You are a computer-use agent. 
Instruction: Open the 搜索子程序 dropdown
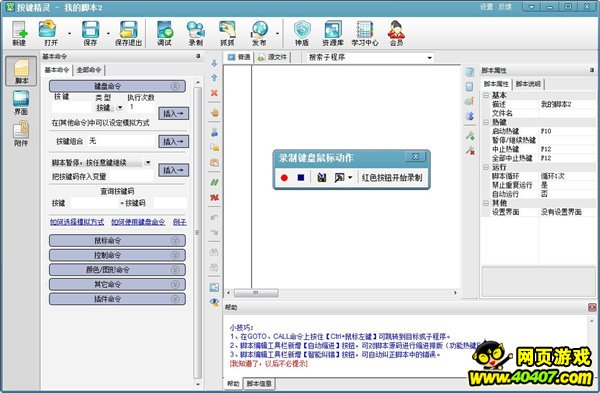coord(429,58)
